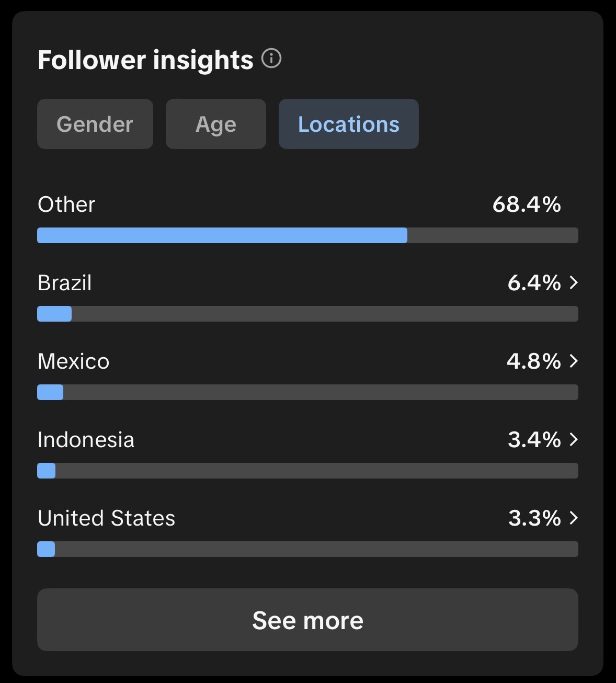The height and width of the screenshot is (683, 616).
Task: Select the Indonesia location label
Action: (x=86, y=440)
